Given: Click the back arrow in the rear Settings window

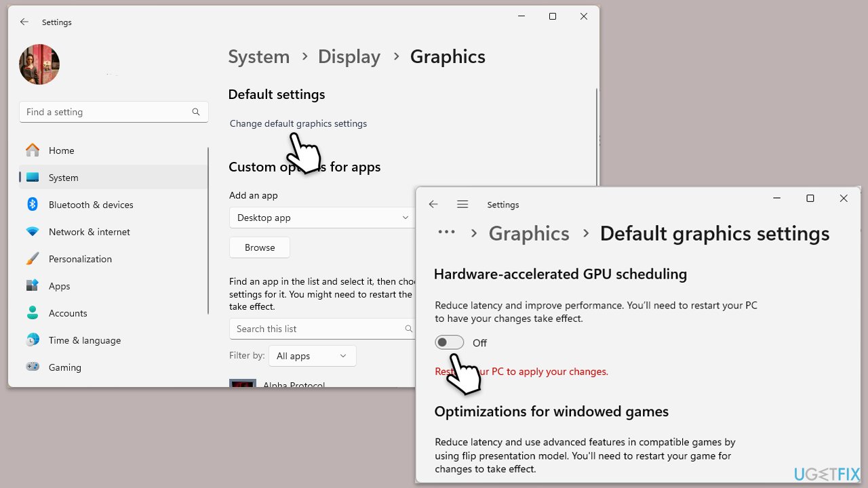Looking at the screenshot, I should click(x=24, y=22).
